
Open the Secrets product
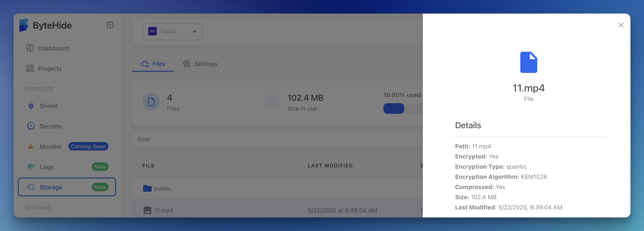(50, 126)
